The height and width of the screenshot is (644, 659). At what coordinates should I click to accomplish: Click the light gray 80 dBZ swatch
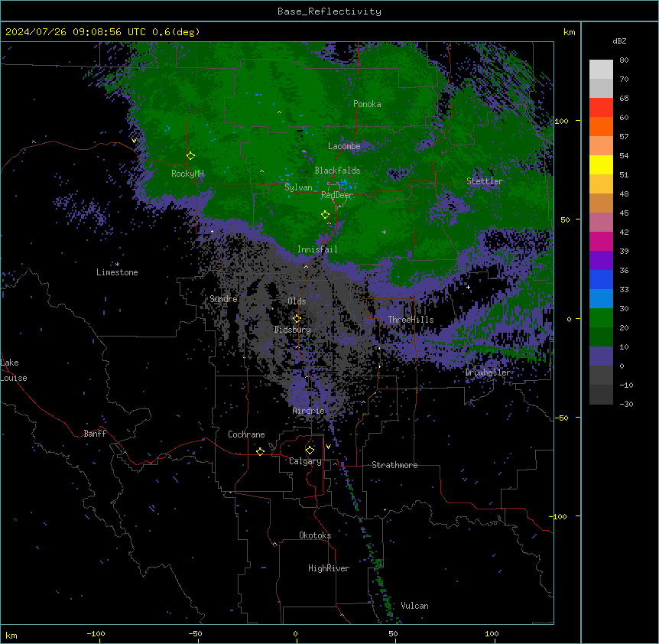coord(601,70)
